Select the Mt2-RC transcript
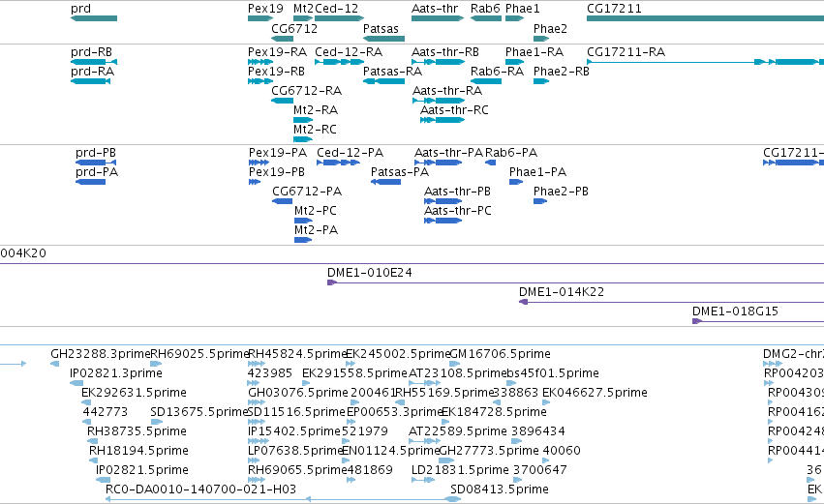The width and height of the screenshot is (824, 504). tap(303, 139)
